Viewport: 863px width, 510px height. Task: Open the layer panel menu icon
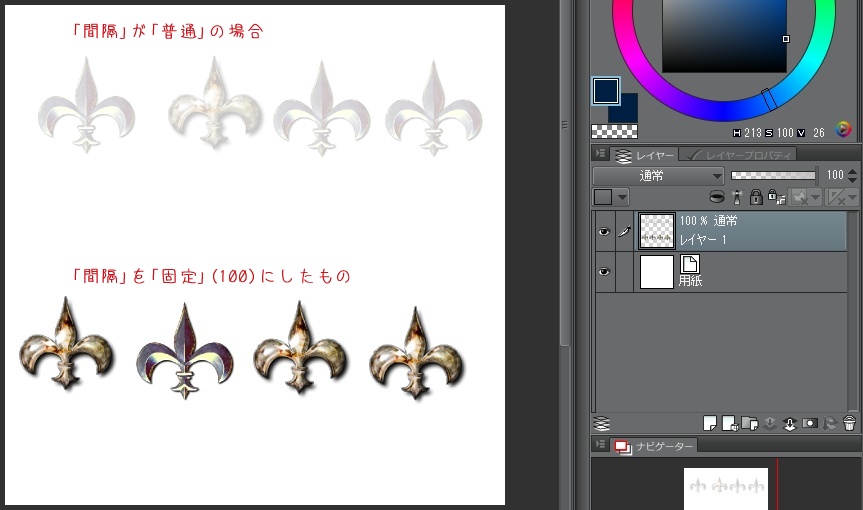point(600,153)
